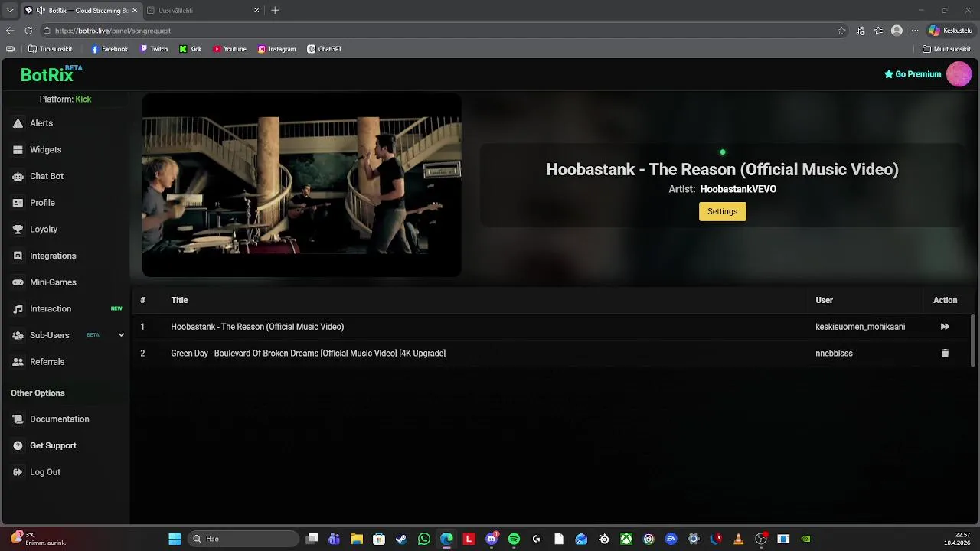Click the Action column header

click(x=945, y=300)
